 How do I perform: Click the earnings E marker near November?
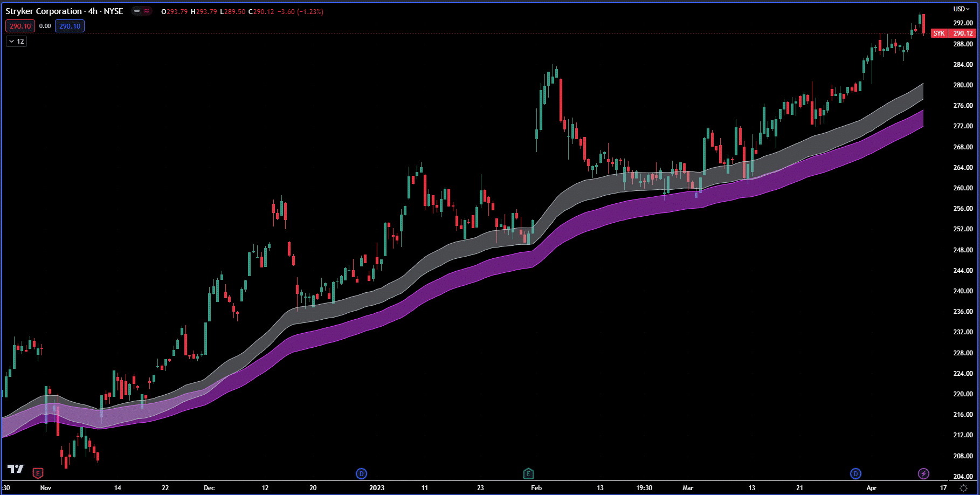pos(38,473)
